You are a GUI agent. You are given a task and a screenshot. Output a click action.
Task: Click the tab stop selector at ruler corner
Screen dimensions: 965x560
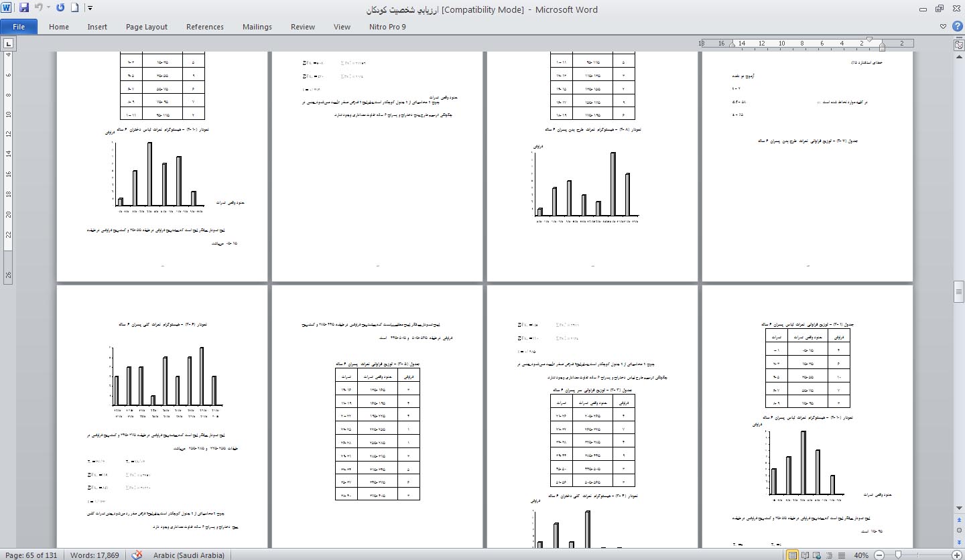coord(9,44)
